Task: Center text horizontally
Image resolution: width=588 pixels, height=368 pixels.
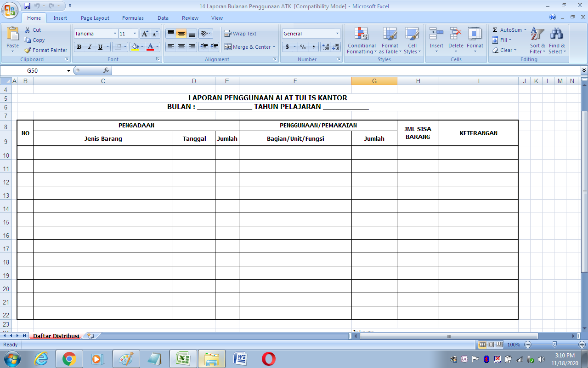Action: click(x=181, y=47)
